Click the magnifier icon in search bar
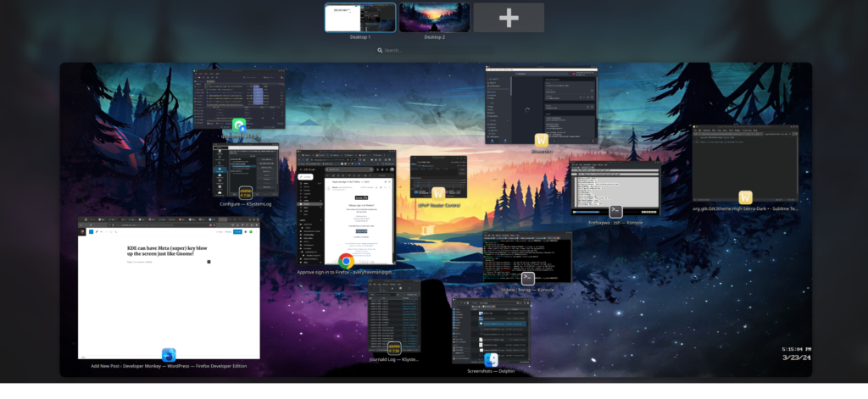The height and width of the screenshot is (399, 868). pyautogui.click(x=381, y=51)
